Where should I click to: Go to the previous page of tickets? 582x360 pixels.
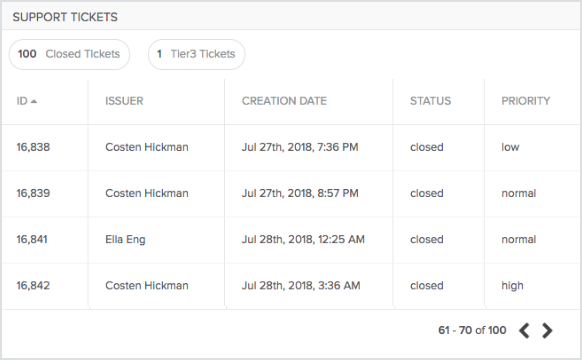coord(524,330)
